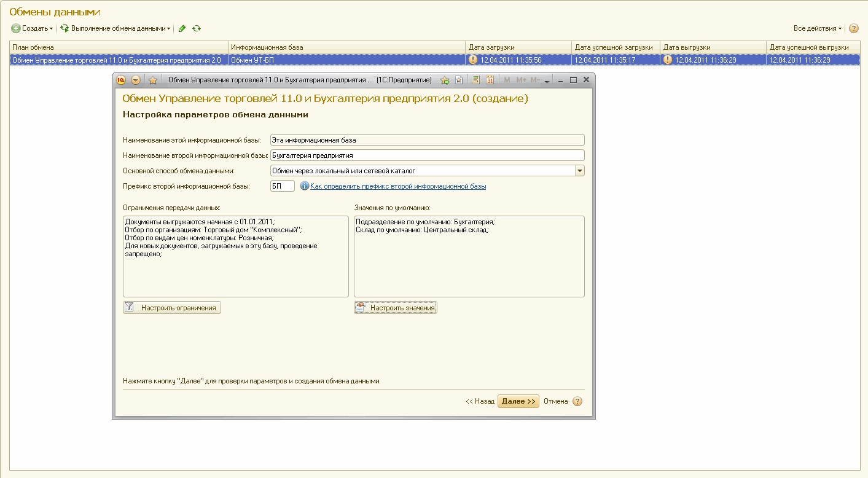Sort by План обмена column header
The image size is (868, 478).
tap(119, 47)
